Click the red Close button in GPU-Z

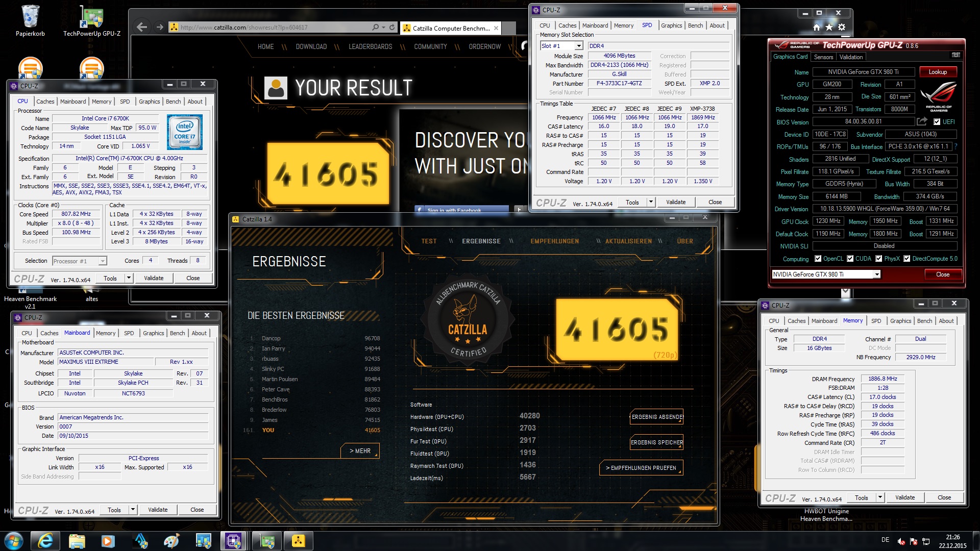point(943,274)
